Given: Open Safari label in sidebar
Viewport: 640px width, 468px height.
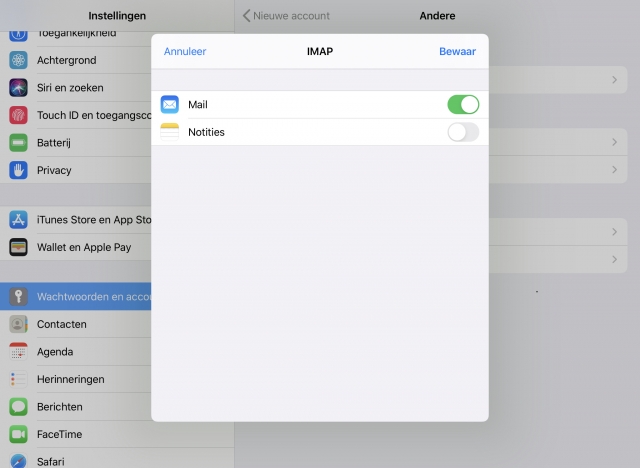Looking at the screenshot, I should (x=51, y=462).
